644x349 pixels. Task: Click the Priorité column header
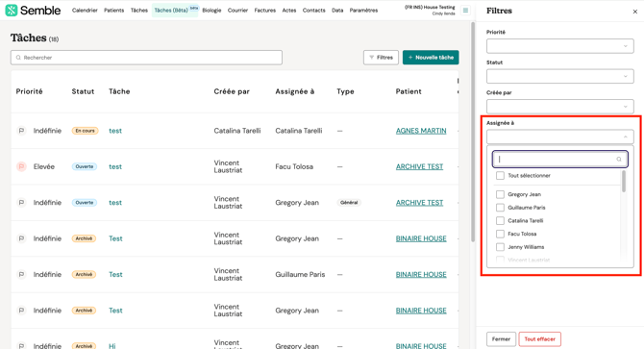29,91
